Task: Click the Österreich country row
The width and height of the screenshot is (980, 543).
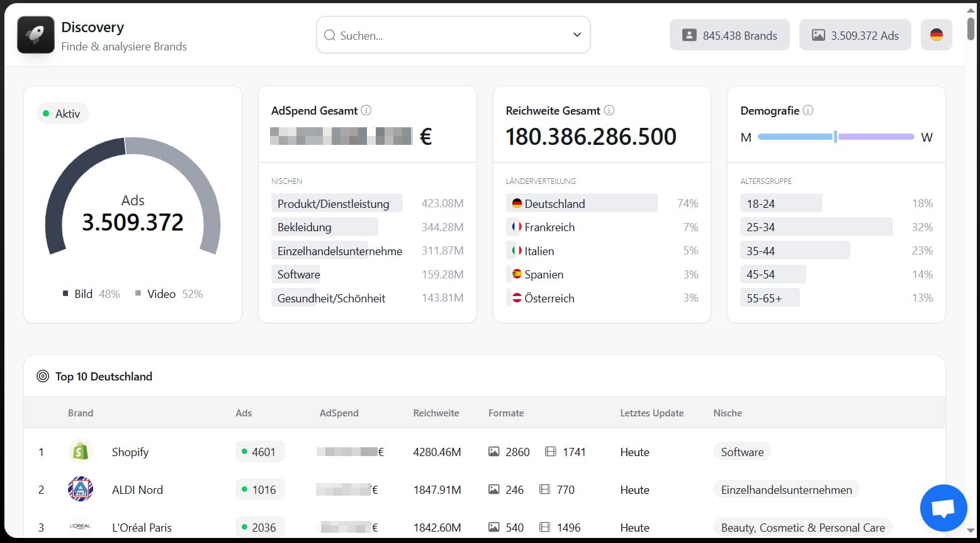Action: click(602, 298)
